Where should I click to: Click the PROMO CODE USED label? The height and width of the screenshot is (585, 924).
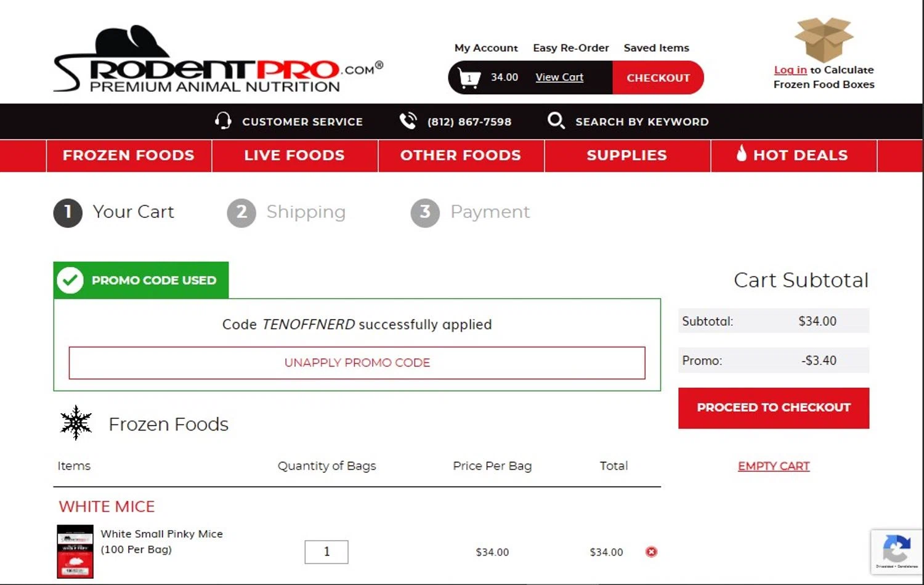pos(154,280)
